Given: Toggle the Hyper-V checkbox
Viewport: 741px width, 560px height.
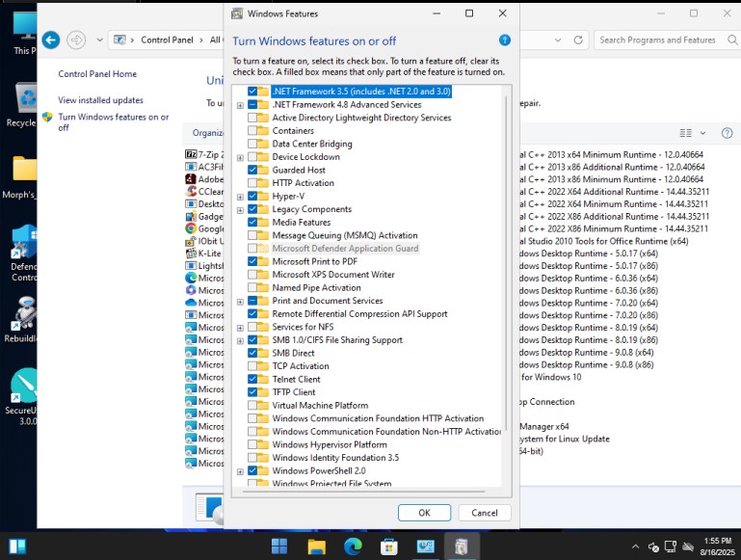Looking at the screenshot, I should [252, 196].
